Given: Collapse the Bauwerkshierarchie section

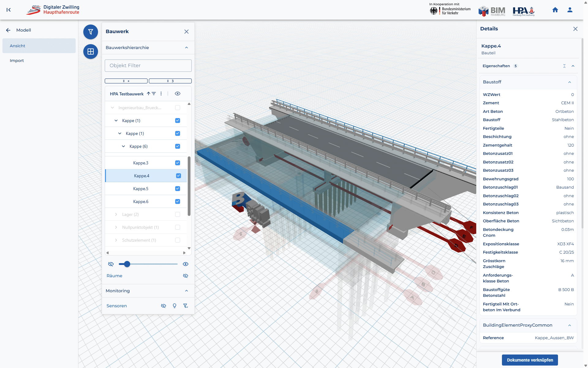Looking at the screenshot, I should pyautogui.click(x=187, y=48).
